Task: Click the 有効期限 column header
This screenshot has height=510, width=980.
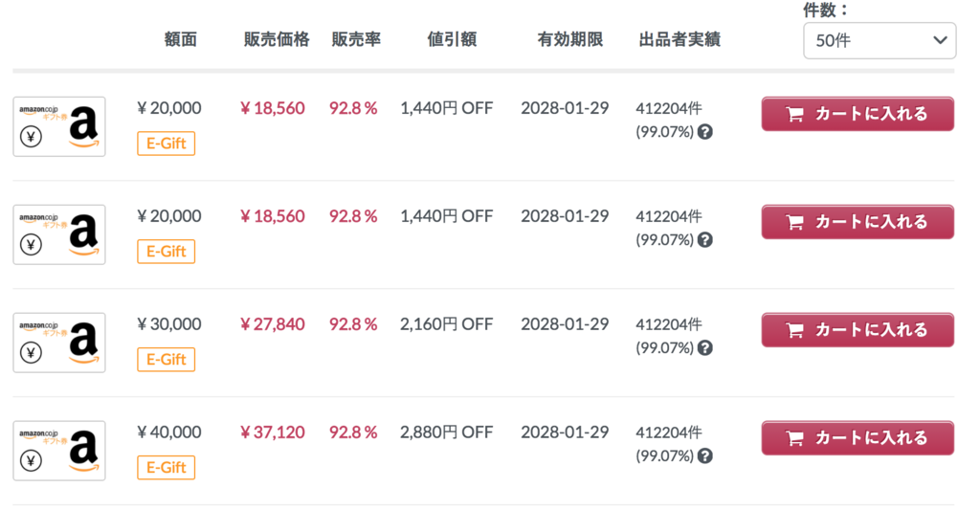Action: [x=570, y=39]
